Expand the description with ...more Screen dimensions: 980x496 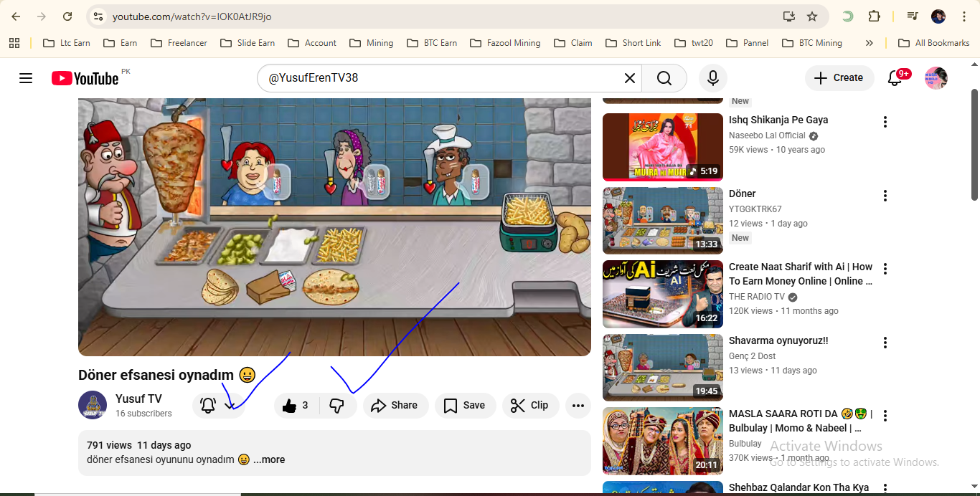269,459
